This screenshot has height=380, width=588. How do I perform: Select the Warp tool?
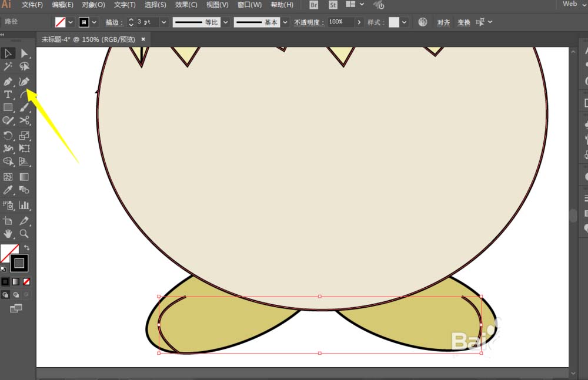(8, 149)
